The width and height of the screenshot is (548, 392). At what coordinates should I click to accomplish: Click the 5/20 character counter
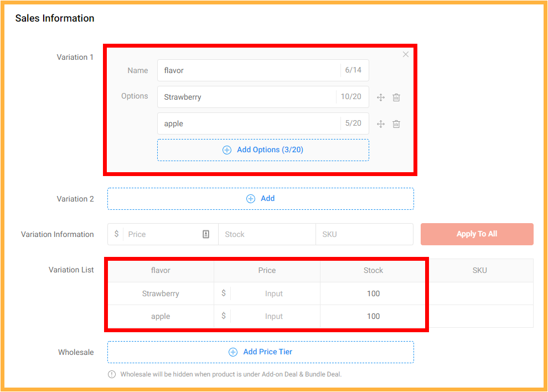pos(353,123)
